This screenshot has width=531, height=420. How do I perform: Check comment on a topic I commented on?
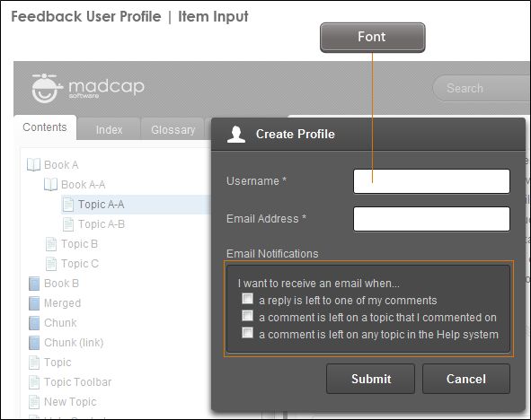248,316
